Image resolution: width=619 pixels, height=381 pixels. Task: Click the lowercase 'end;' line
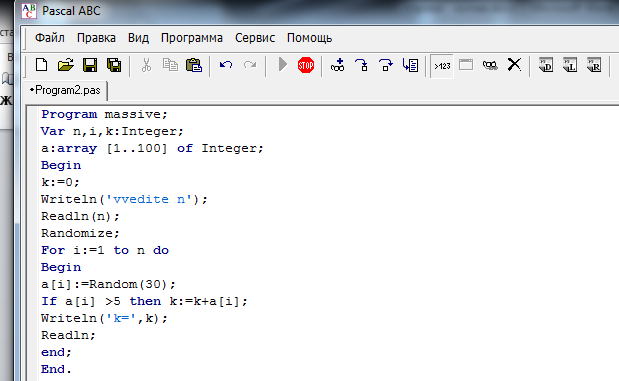(56, 352)
